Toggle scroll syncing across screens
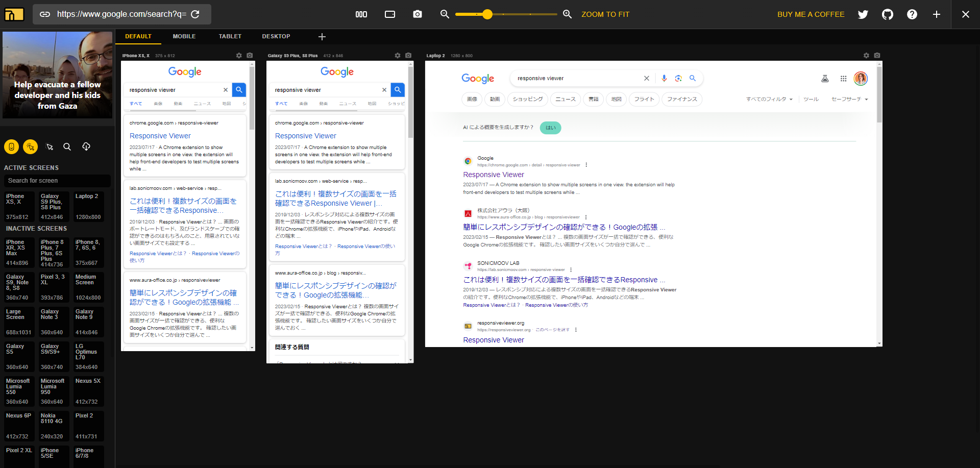Screen dimensions: 980x468 [x=11, y=146]
